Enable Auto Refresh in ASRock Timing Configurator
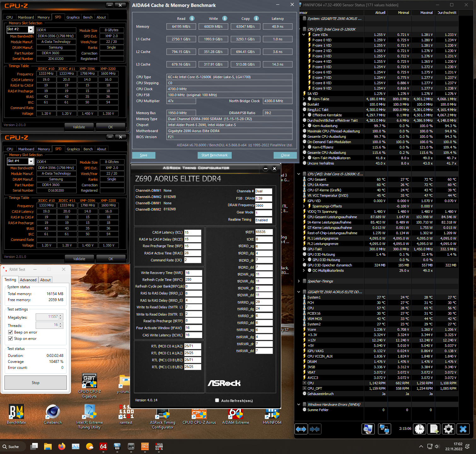 coord(217,400)
